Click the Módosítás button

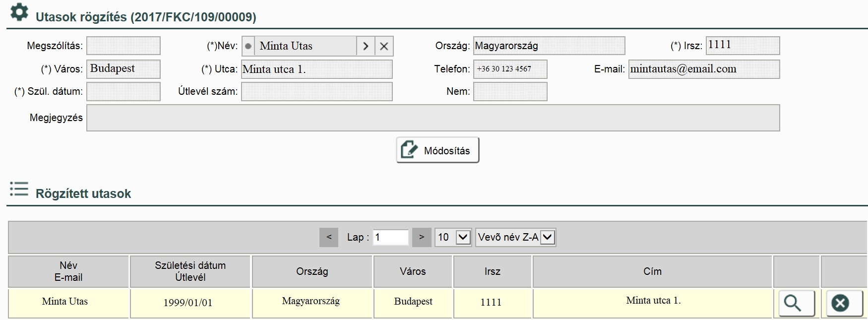coord(437,150)
